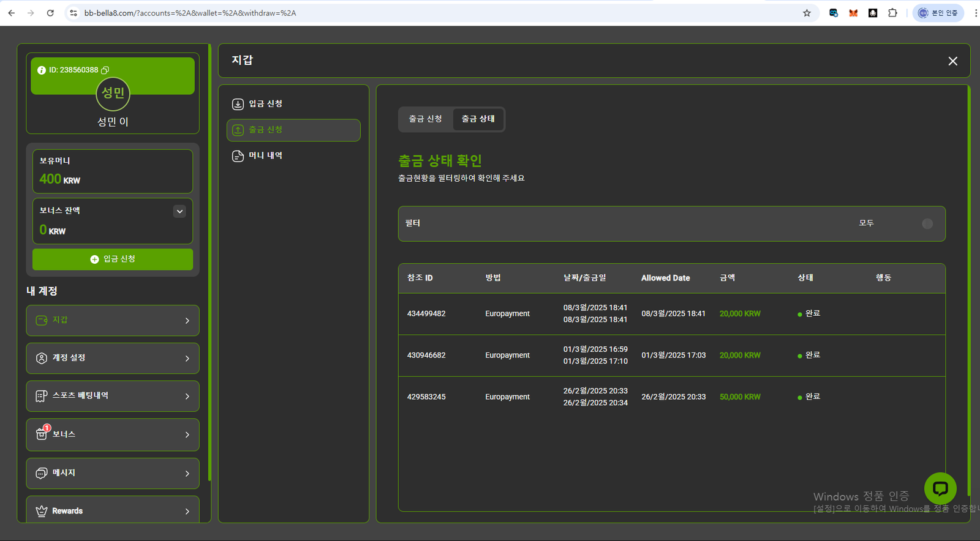Click the info icon next to ID

click(x=42, y=70)
